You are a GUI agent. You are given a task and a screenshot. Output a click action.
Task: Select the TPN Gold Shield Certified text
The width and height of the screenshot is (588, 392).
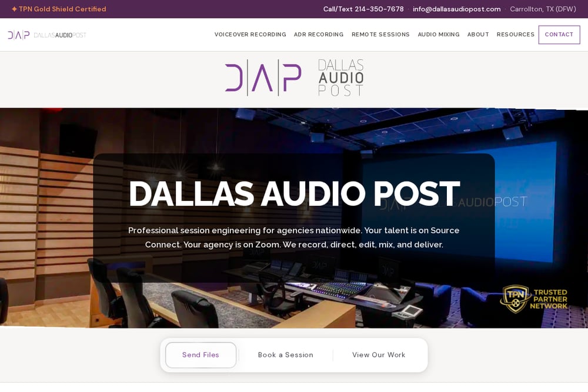(x=59, y=9)
